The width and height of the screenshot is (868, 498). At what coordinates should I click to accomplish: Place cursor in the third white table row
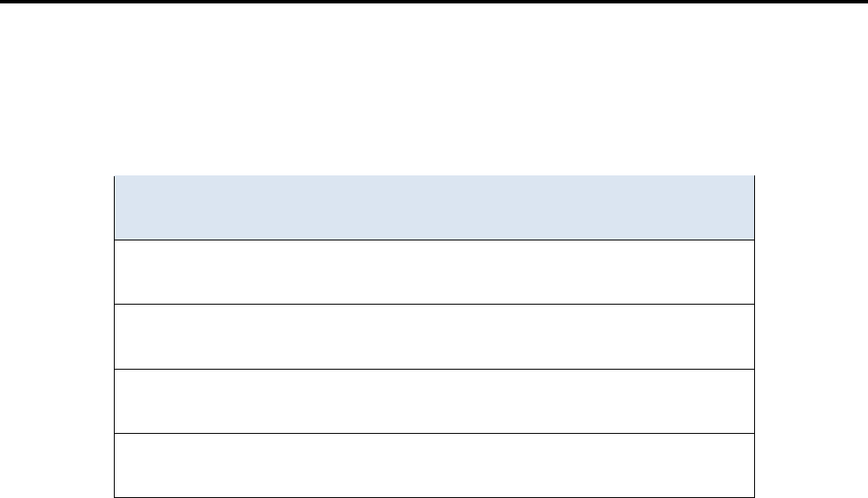click(x=434, y=400)
